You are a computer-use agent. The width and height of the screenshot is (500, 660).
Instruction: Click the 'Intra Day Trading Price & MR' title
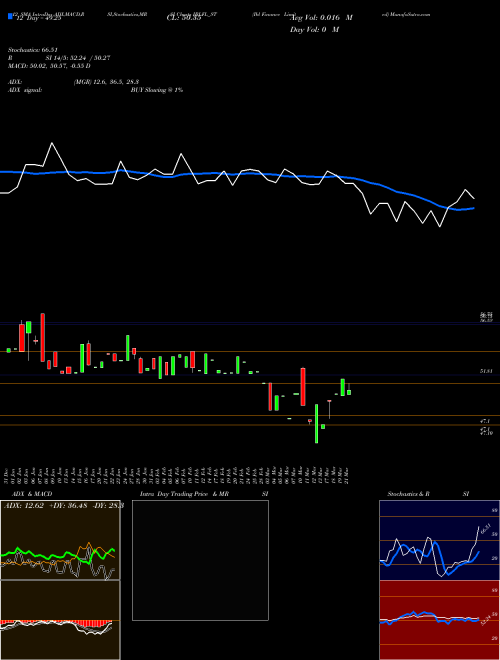[x=184, y=494]
